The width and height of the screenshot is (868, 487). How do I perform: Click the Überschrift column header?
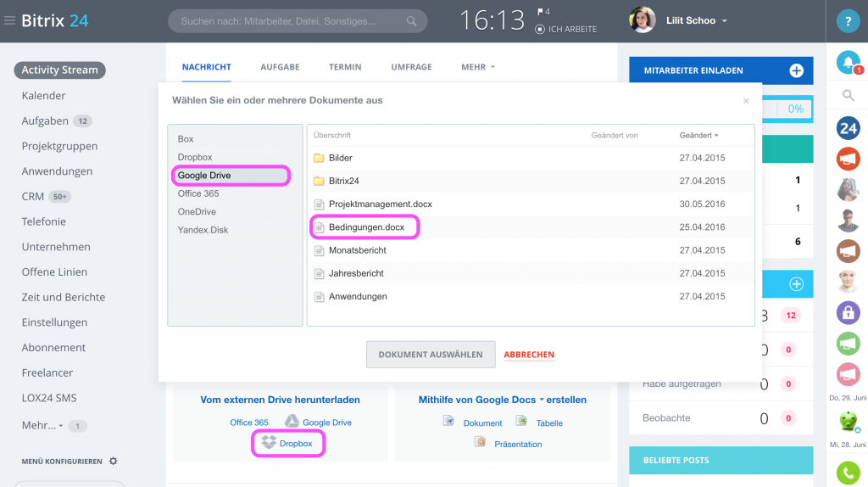coord(332,135)
